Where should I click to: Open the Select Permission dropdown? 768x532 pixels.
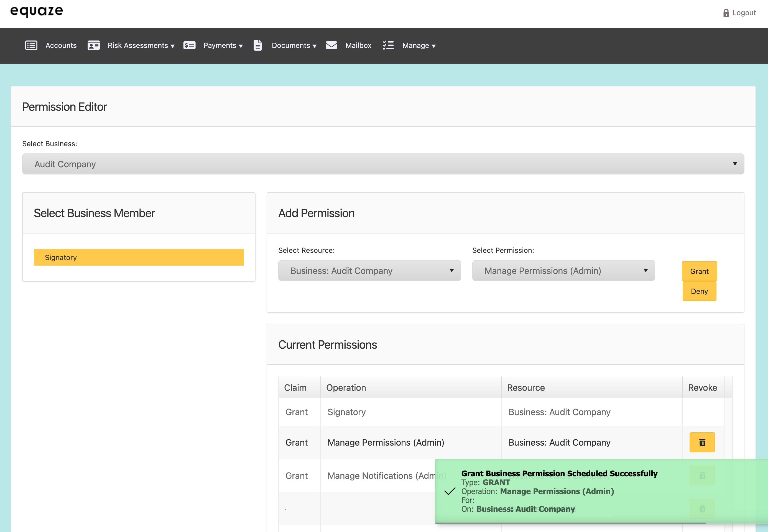563,271
